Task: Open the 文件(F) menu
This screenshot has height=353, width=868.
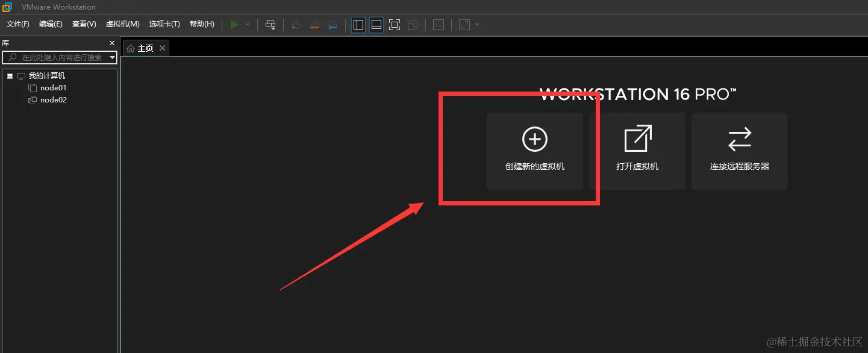Action: pyautogui.click(x=18, y=24)
